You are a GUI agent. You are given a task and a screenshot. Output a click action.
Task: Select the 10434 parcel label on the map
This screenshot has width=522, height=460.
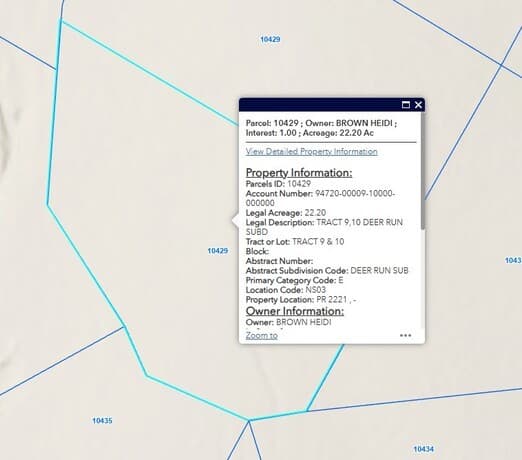(x=423, y=449)
